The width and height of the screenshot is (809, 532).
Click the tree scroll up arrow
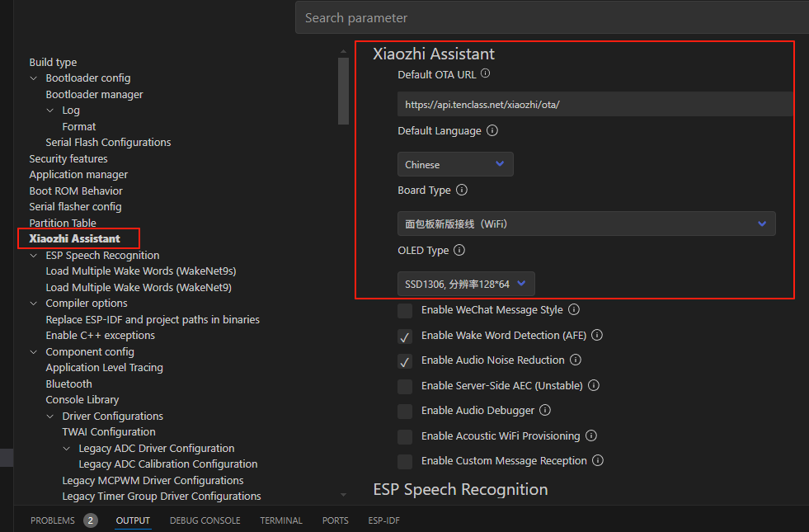(x=343, y=51)
